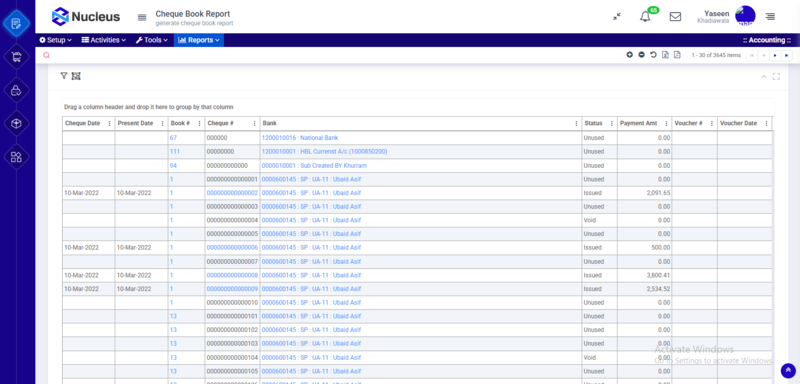Go to the last page

(787, 56)
